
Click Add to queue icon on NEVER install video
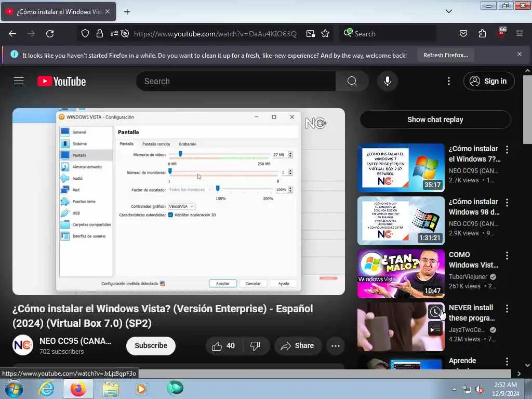pos(435,328)
